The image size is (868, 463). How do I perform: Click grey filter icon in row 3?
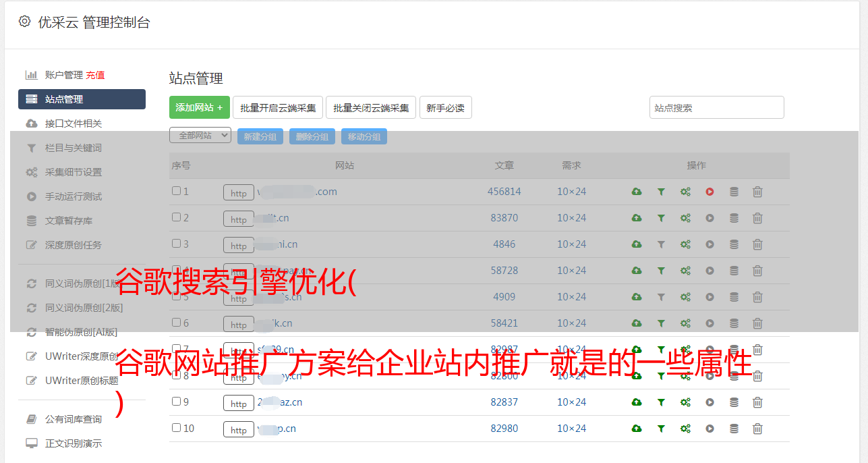[661, 244]
